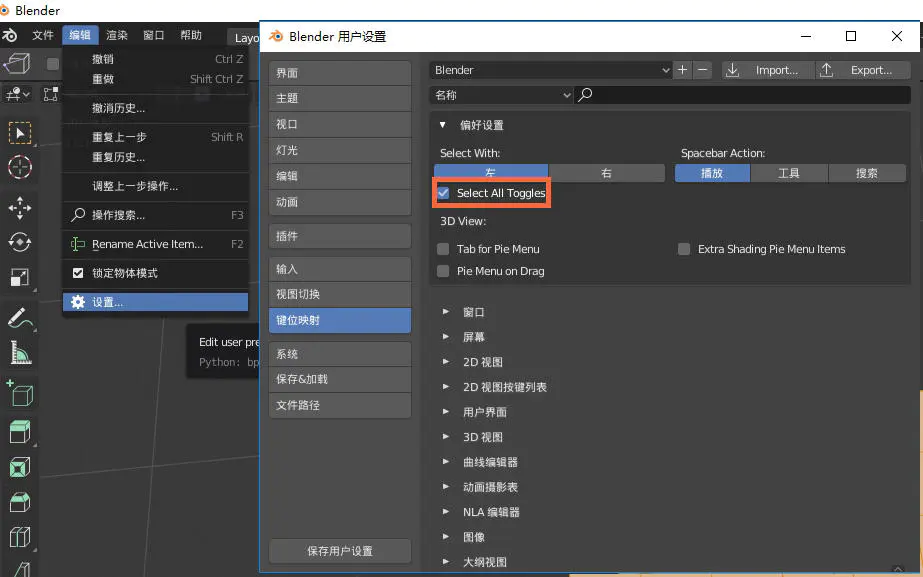This screenshot has width=923, height=577.
Task: Expand the 屏幕 keymap section
Action: coord(446,337)
